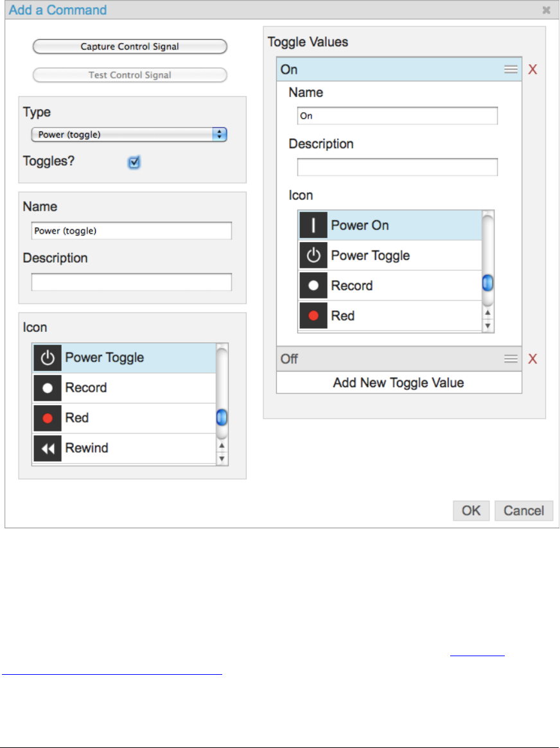This screenshot has width=560, height=748.
Task: Select Red icon in left Icon list
Action: tap(124, 418)
